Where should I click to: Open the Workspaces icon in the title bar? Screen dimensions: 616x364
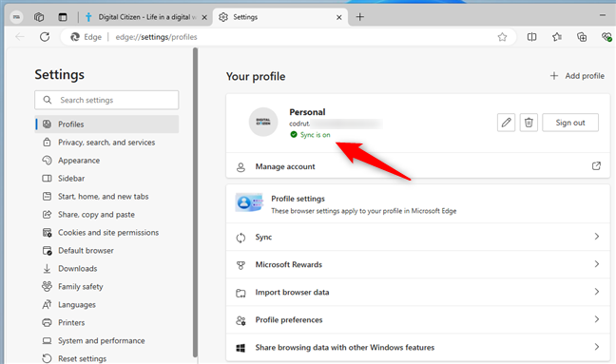point(39,17)
